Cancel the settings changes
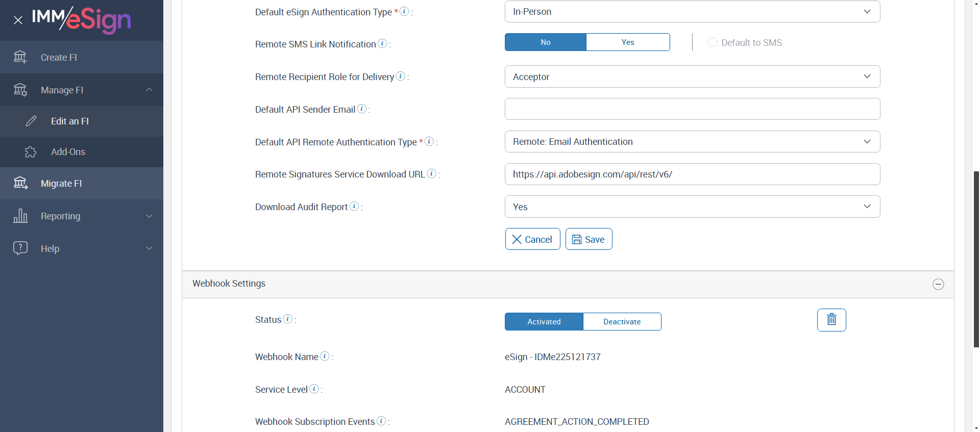980x432 pixels. click(x=532, y=239)
